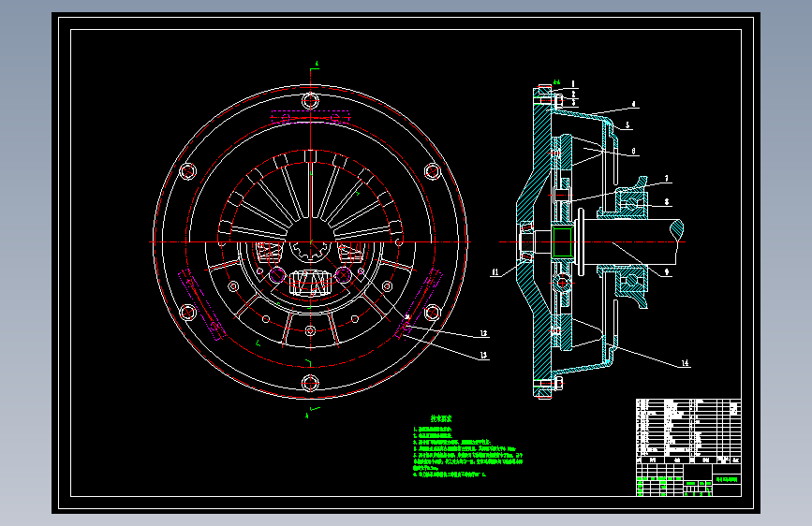This screenshot has height=526, width=812.
Task: Click part callout number 9
Action: point(667,271)
